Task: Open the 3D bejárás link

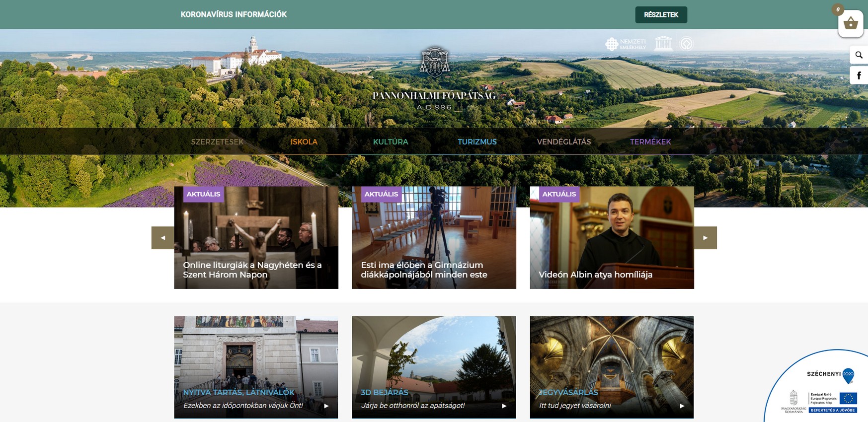Action: [385, 392]
